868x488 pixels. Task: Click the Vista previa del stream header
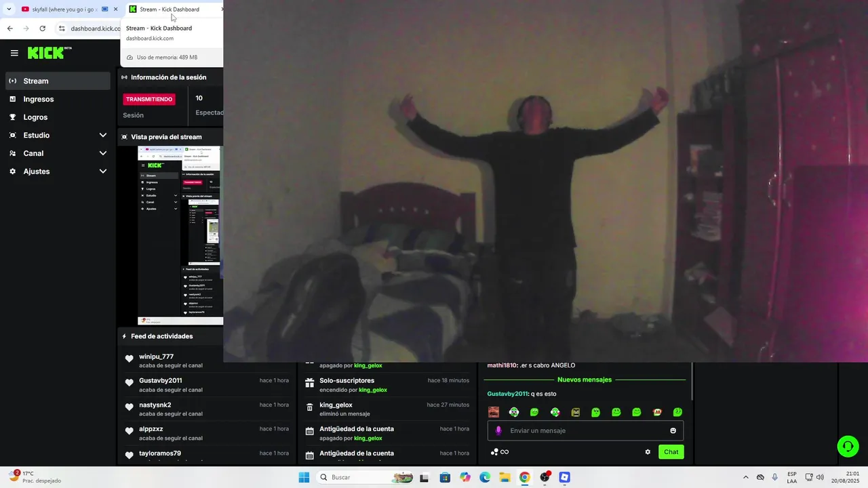pos(166,137)
